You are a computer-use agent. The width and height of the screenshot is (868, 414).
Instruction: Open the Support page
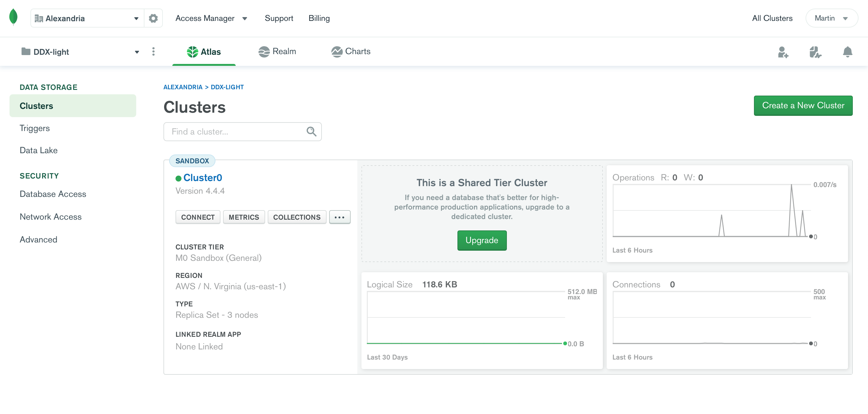tap(279, 18)
